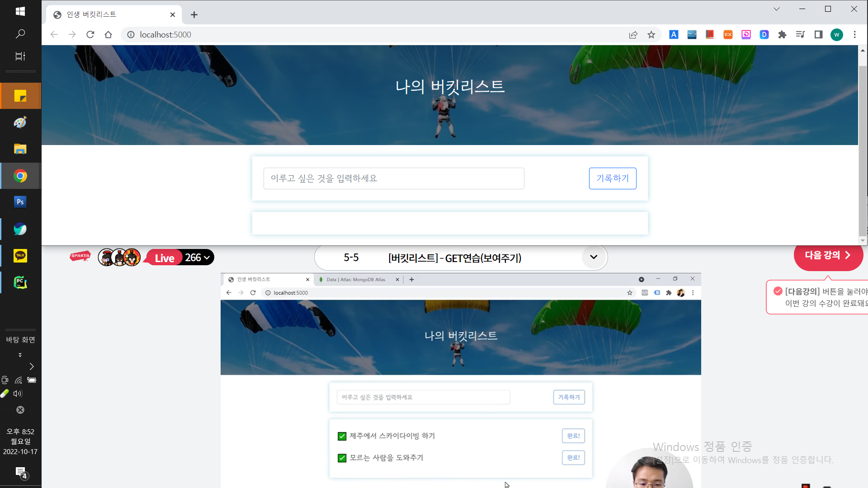Open the orange EX extension icon
The width and height of the screenshot is (868, 488).
(x=728, y=35)
